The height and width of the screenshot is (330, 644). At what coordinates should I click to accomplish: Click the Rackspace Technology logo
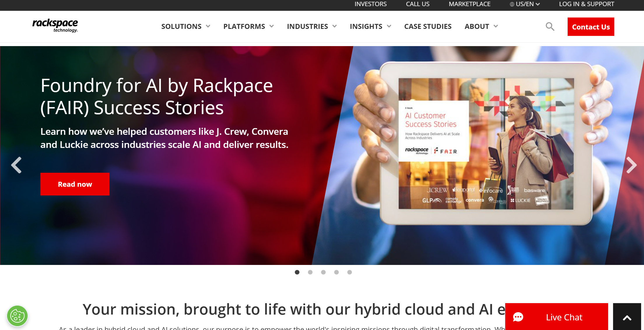point(55,26)
